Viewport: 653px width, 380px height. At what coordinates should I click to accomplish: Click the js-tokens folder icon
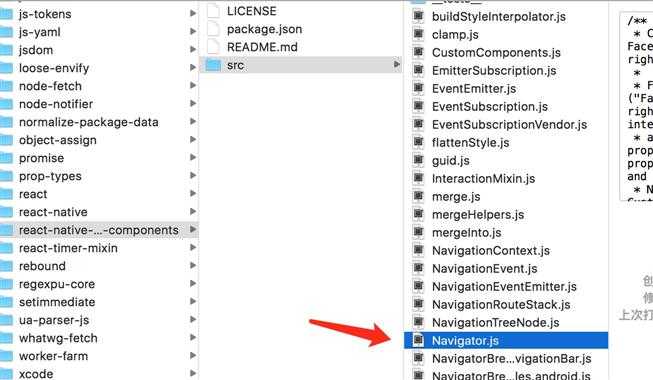tap(6, 14)
